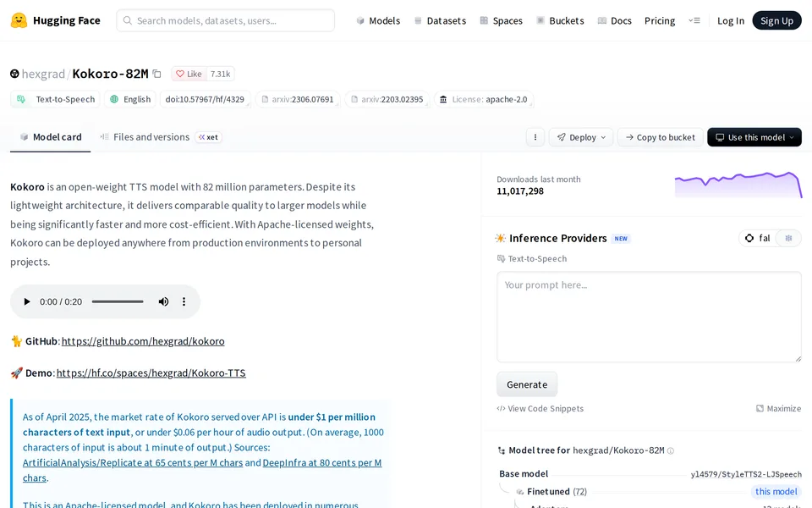
Task: Click the Sign Up button
Action: click(776, 20)
